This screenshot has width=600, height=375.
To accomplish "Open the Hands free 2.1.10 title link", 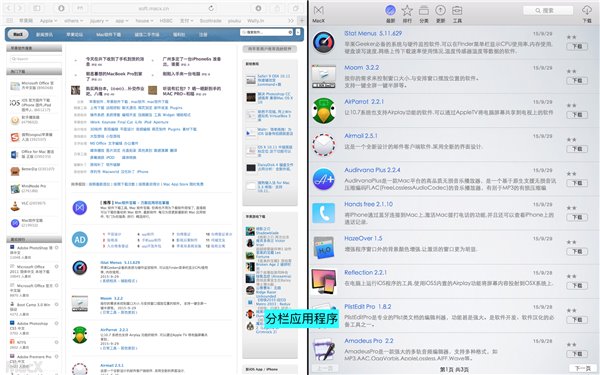I will 368,204.
